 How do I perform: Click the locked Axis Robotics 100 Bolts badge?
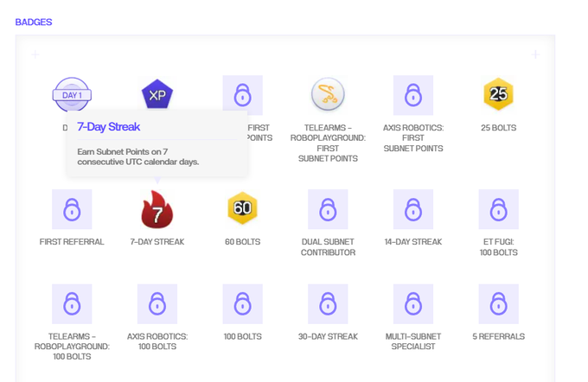pos(157,303)
